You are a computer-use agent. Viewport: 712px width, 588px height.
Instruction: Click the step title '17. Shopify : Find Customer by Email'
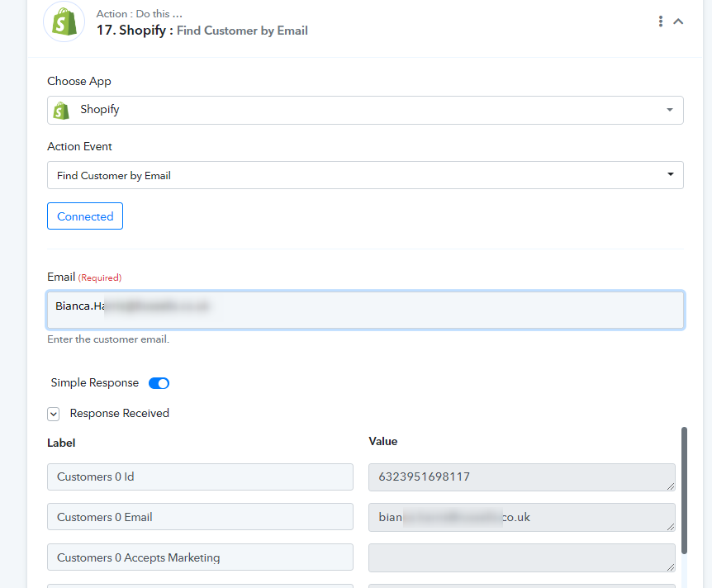point(202,31)
